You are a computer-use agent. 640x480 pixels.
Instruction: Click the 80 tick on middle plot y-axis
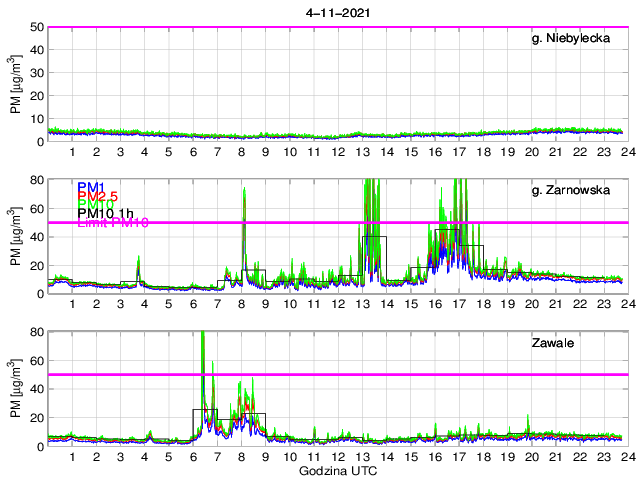[x=37, y=180]
